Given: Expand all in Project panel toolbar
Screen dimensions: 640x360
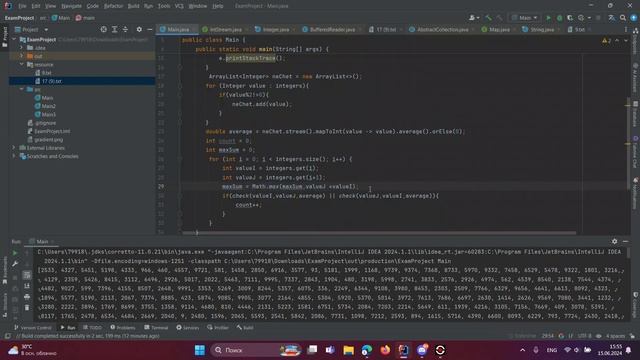Looking at the screenshot, I should pyautogui.click(x=115, y=29).
